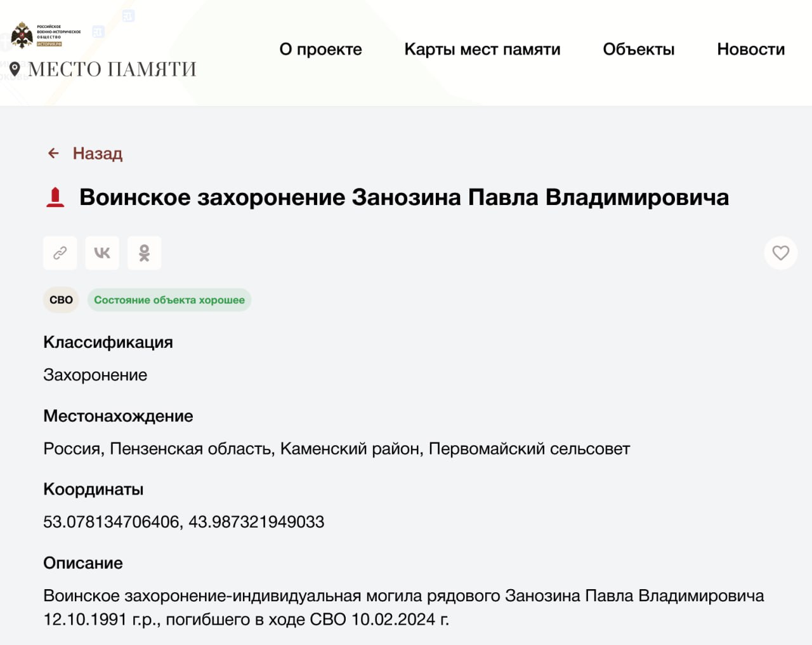Open the Новости menu item
The image size is (812, 645).
click(x=750, y=49)
